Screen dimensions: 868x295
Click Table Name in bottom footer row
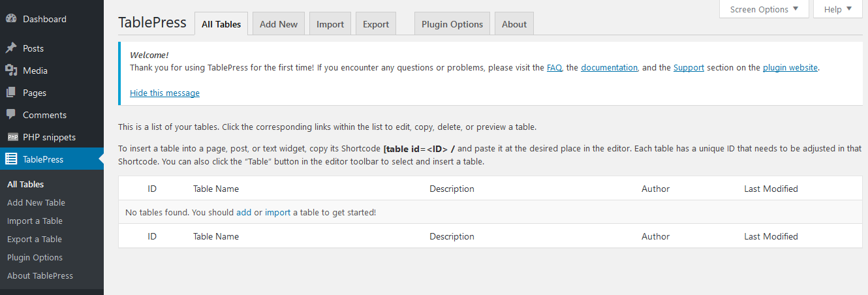click(216, 236)
